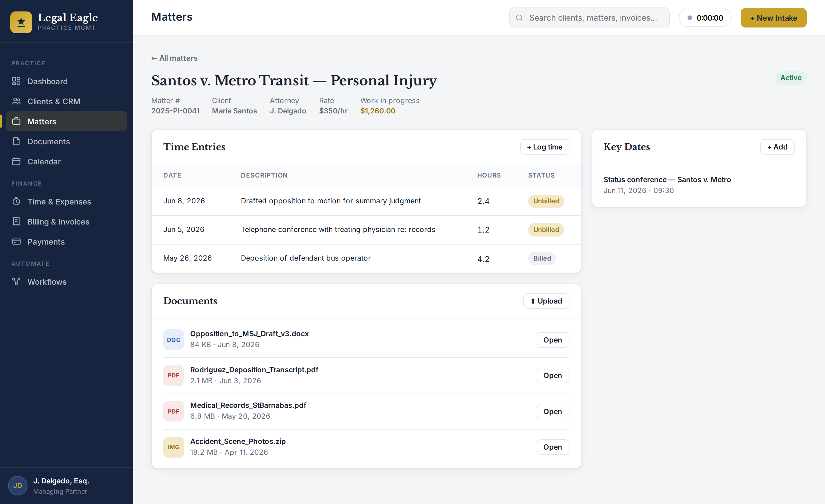Click the Dashboard grid icon
Screen dimensions: 825x504
click(16, 81)
